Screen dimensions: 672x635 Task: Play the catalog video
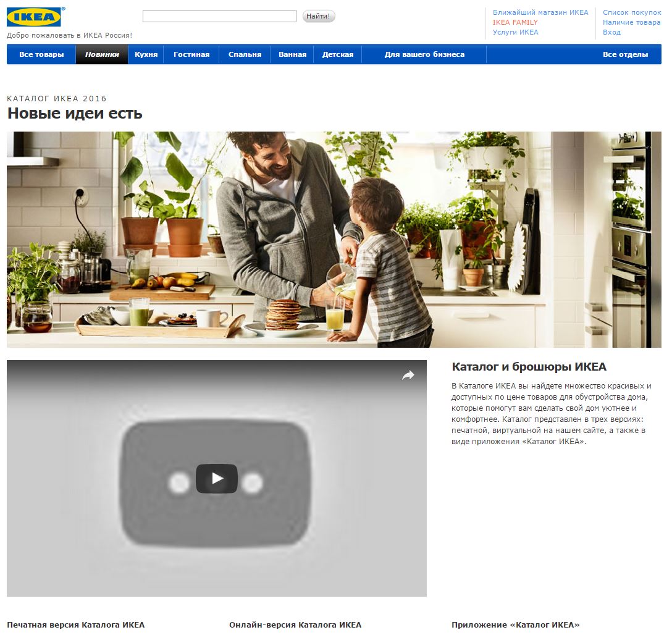[216, 478]
